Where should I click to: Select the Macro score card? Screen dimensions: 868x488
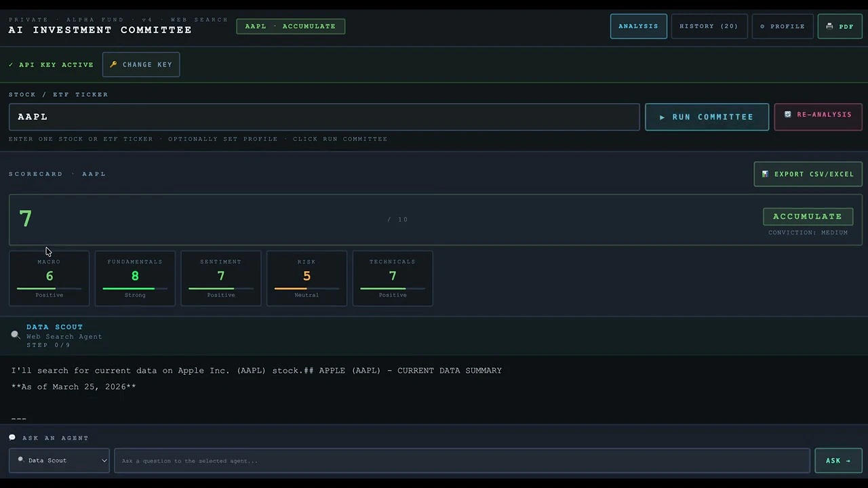pyautogui.click(x=49, y=279)
